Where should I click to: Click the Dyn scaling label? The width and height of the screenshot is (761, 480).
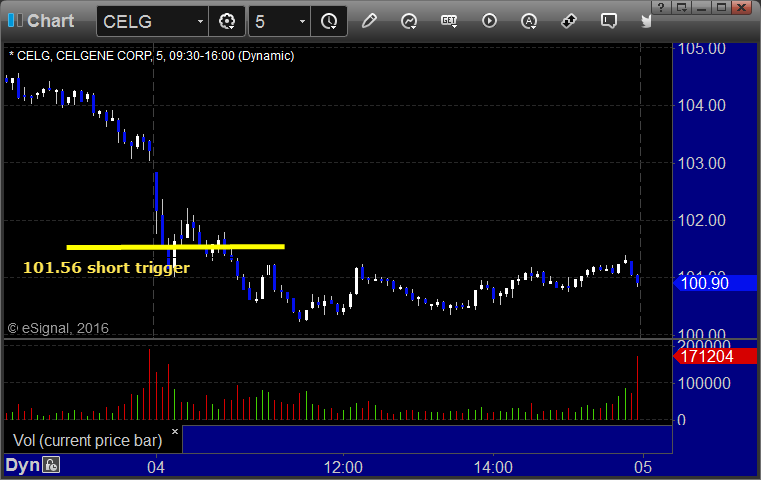[x=22, y=465]
